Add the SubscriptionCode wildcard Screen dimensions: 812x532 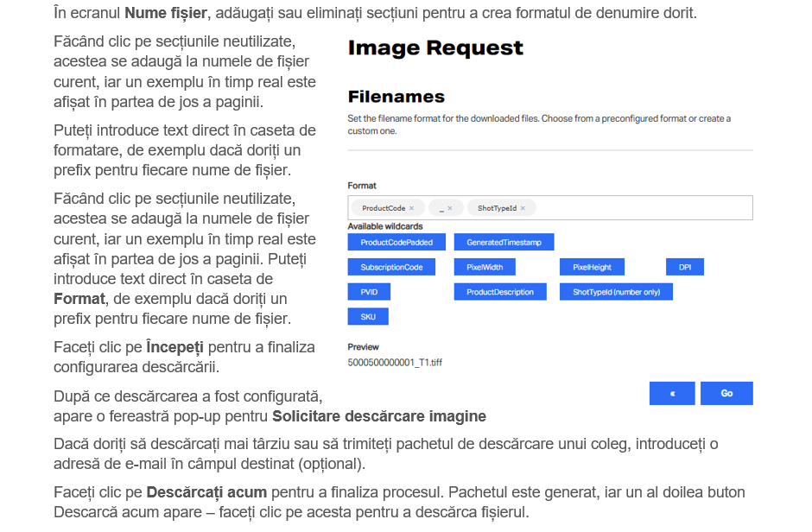[x=391, y=268]
